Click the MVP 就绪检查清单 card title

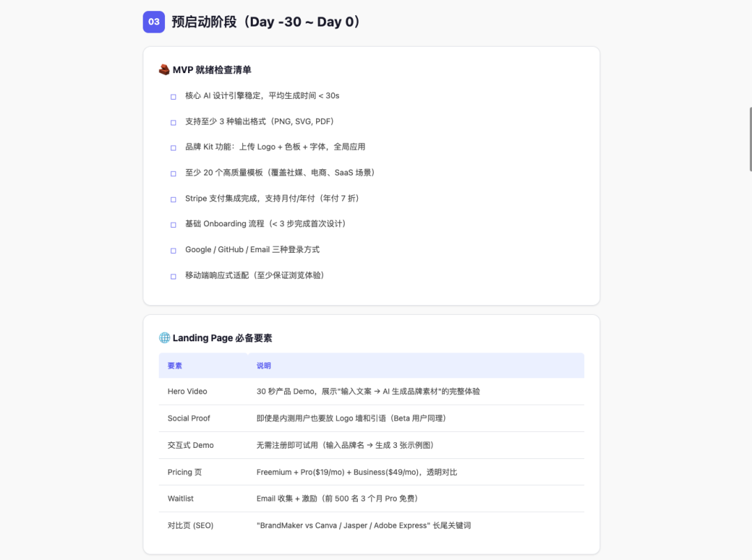point(212,70)
